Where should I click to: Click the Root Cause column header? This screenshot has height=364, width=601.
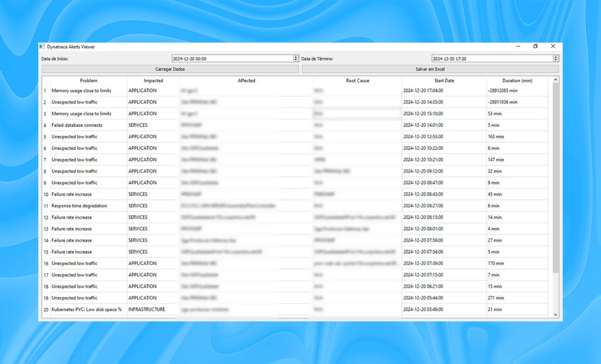[x=358, y=81]
